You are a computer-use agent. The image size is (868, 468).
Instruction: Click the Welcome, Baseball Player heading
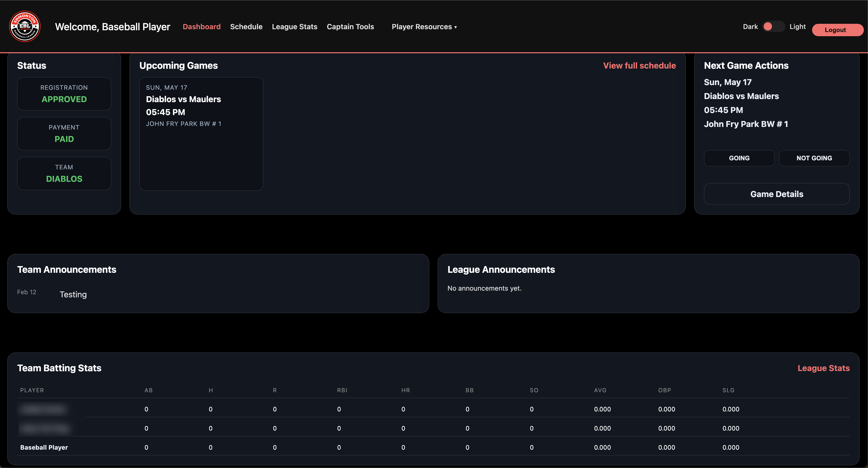(113, 27)
